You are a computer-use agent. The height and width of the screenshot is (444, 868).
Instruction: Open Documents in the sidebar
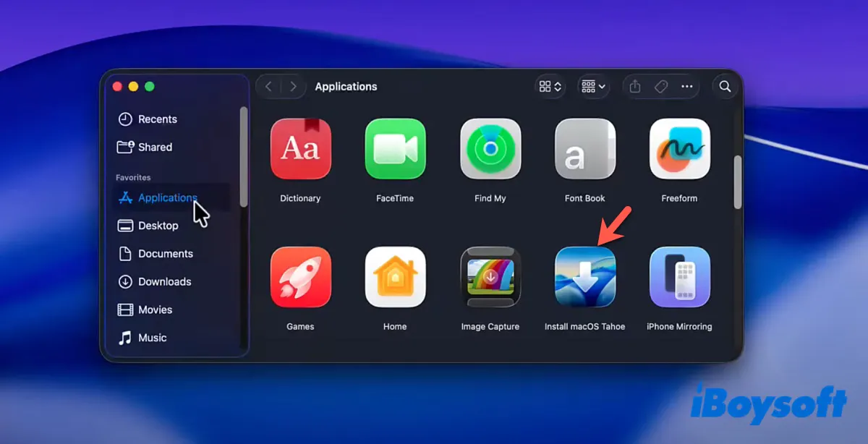(172, 254)
